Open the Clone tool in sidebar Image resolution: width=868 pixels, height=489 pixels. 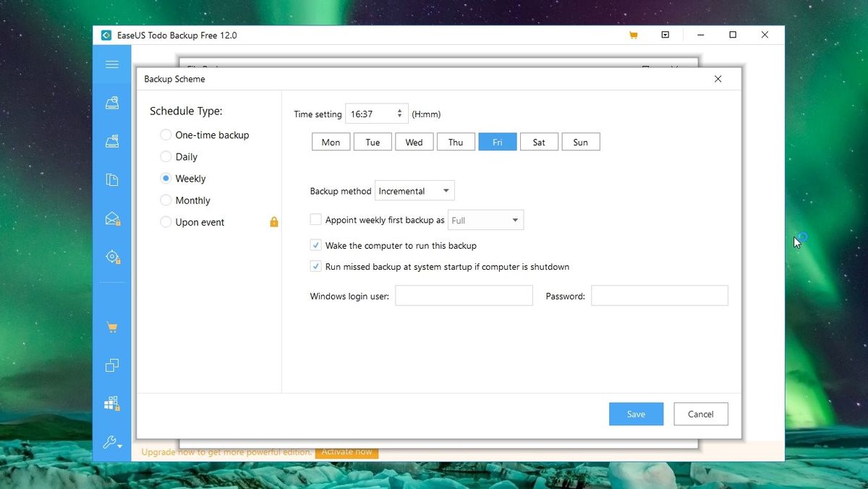click(112, 365)
